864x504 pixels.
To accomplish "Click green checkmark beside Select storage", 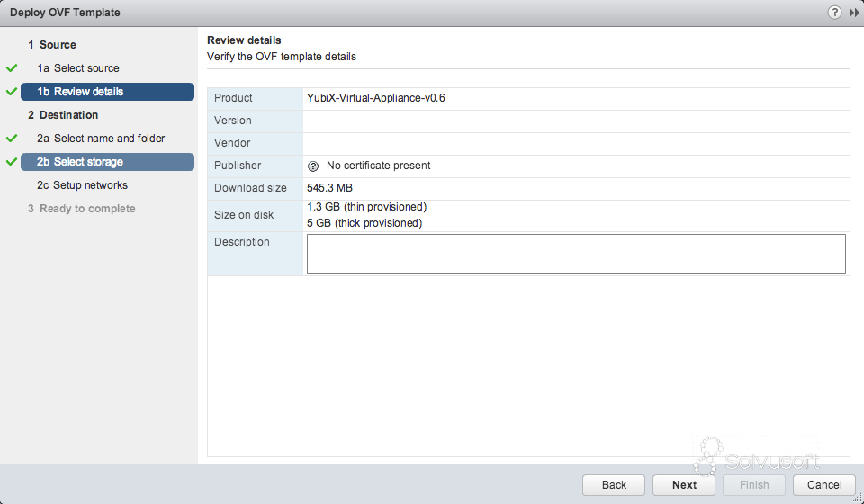I will [12, 162].
